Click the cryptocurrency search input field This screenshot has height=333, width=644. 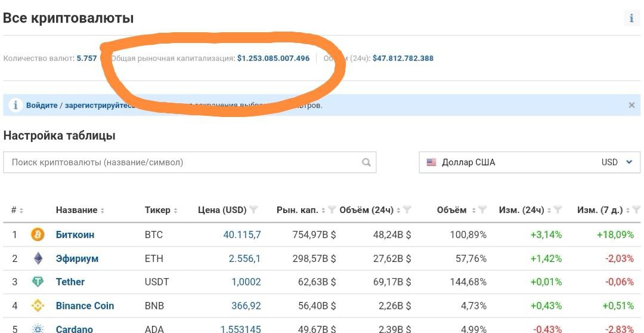point(190,162)
